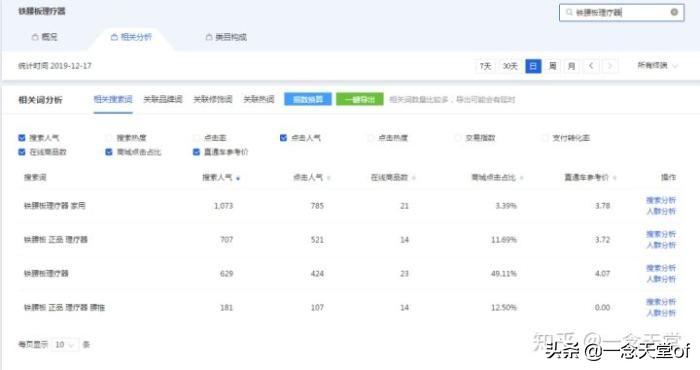The image size is (700, 370).
Task: Open 搜索分析 for the 181 search popularity row
Action: (661, 302)
